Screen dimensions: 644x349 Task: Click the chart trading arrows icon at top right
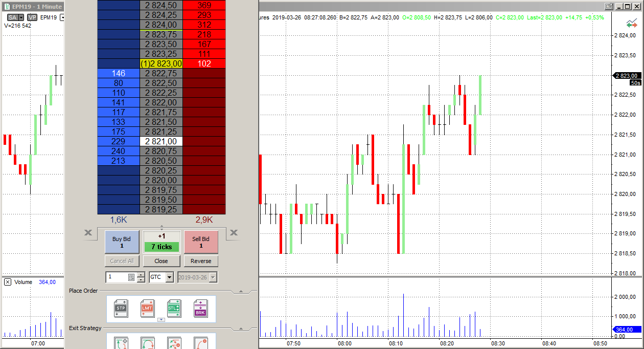632,24
